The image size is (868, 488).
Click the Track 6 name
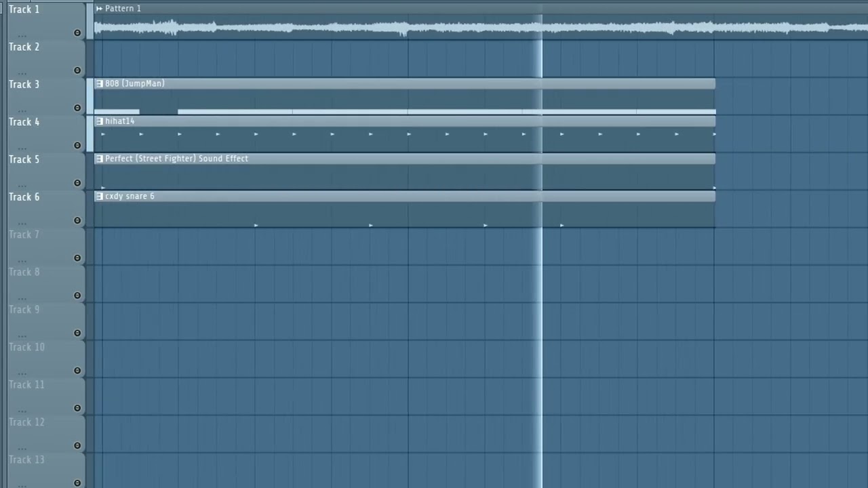(24, 197)
